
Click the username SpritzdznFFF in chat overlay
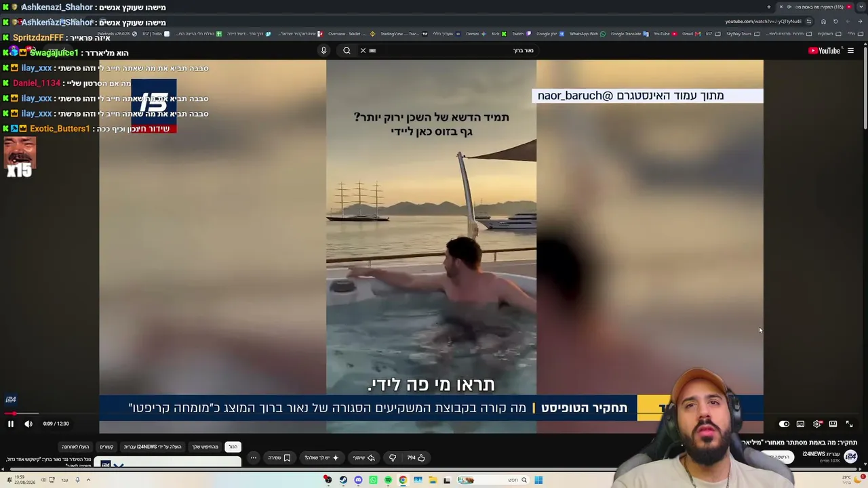[38, 37]
